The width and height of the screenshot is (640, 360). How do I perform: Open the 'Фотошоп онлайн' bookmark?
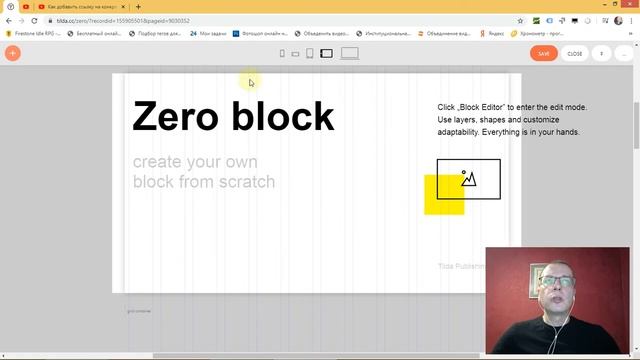click(x=260, y=33)
